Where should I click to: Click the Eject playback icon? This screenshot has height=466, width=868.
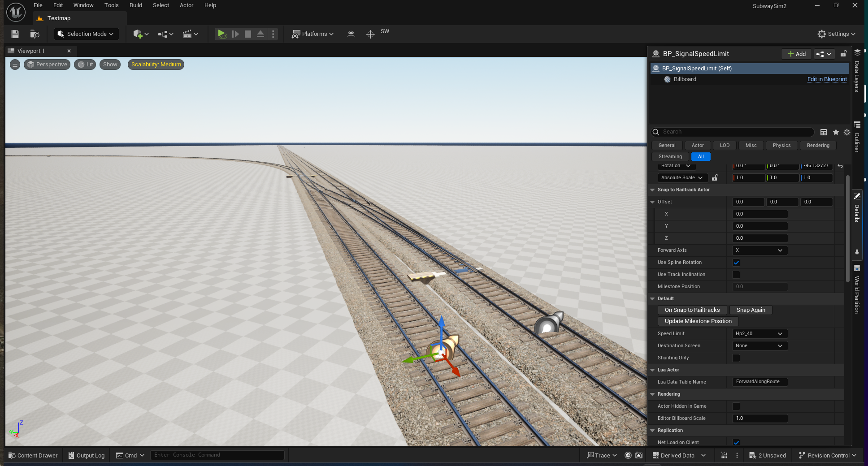260,34
